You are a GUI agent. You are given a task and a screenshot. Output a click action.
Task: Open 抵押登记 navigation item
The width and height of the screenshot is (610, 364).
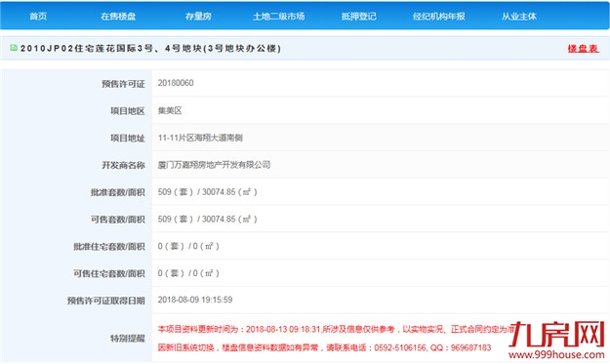coord(359,17)
